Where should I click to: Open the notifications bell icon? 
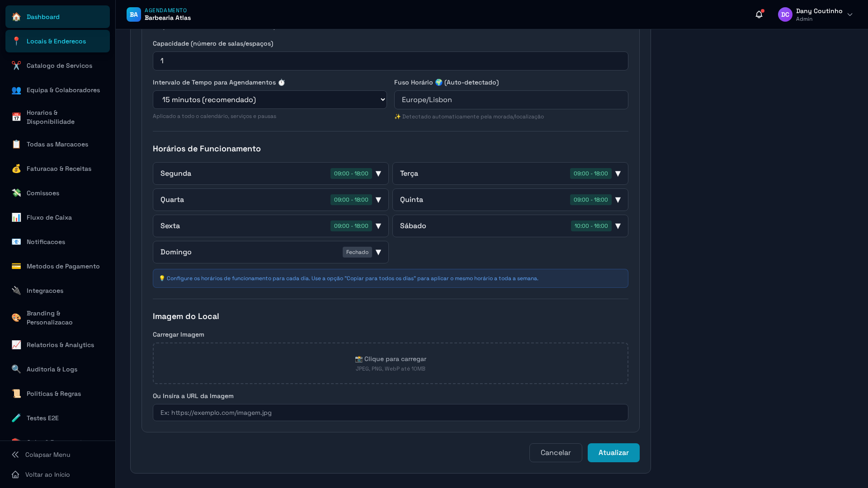pyautogui.click(x=759, y=14)
